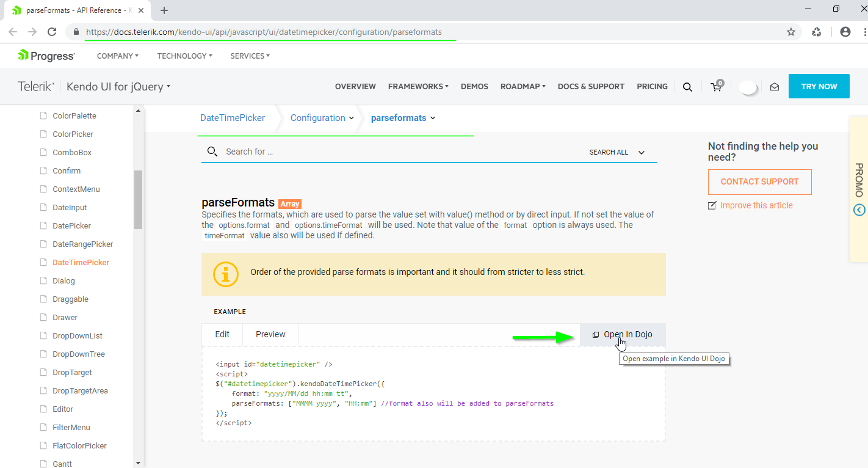Viewport: 868px width, 468px height.
Task: Click the browser address bar URL
Action: click(x=264, y=32)
